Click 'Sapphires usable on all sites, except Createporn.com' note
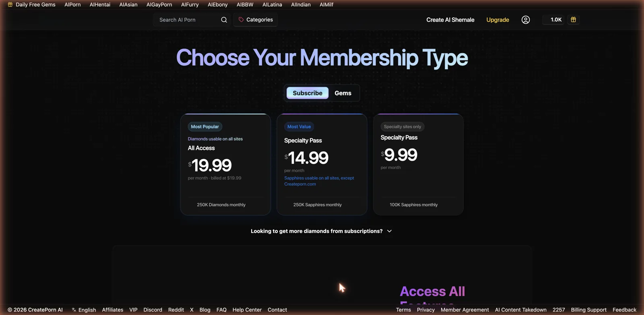644x315 pixels. click(319, 181)
